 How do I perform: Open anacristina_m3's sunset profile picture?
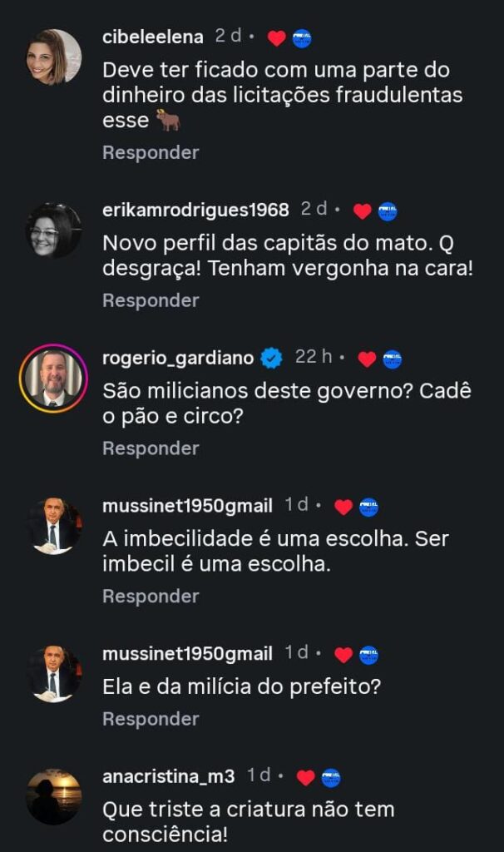click(x=54, y=796)
